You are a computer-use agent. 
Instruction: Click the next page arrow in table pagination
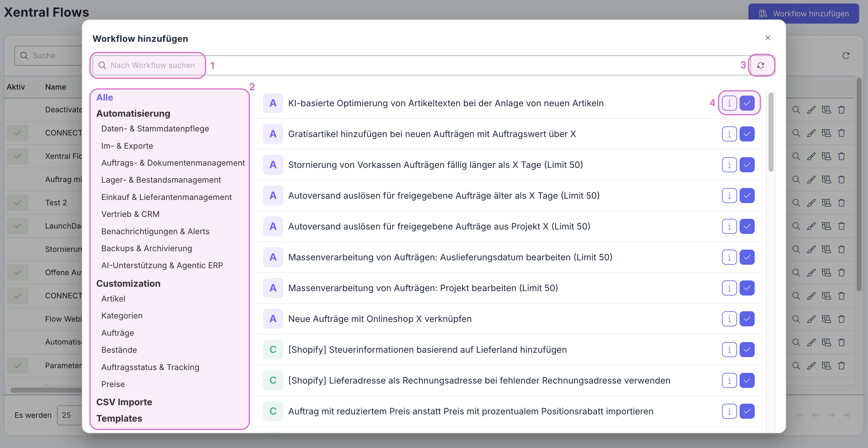[x=831, y=415]
